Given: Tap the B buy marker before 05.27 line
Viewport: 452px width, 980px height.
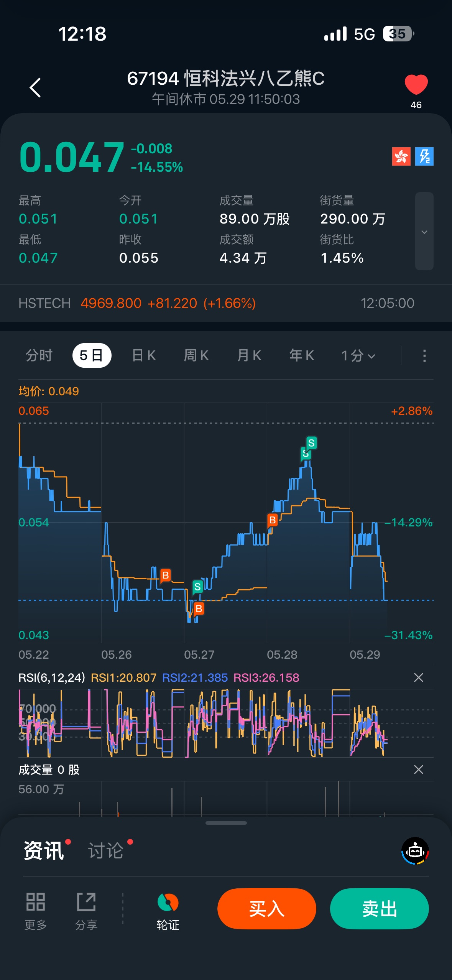Looking at the screenshot, I should pyautogui.click(x=165, y=575).
